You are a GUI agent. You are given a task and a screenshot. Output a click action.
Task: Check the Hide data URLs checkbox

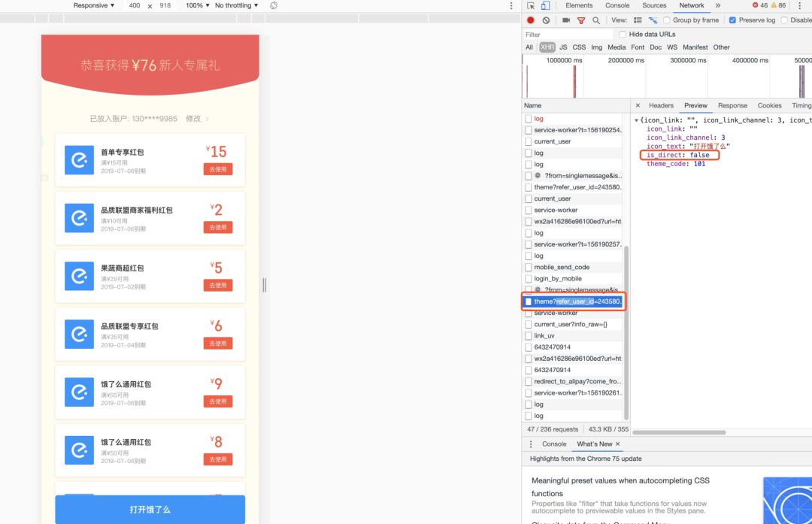click(623, 34)
